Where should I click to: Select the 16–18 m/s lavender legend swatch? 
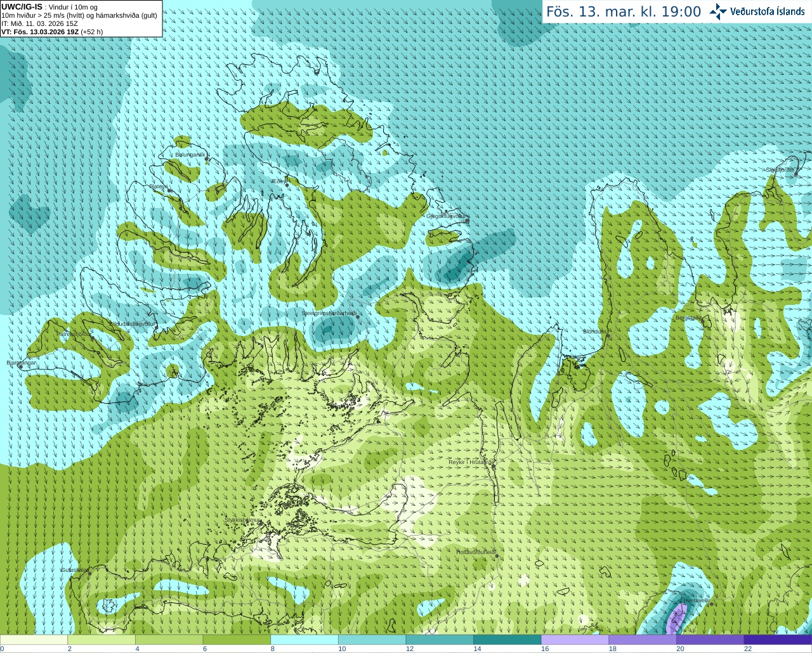coord(575,640)
